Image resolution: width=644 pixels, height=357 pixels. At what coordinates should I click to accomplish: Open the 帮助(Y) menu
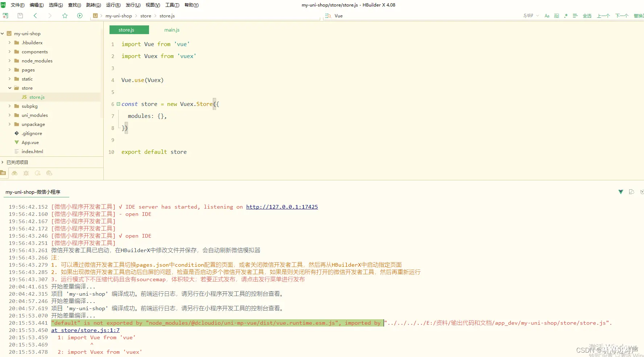(191, 5)
